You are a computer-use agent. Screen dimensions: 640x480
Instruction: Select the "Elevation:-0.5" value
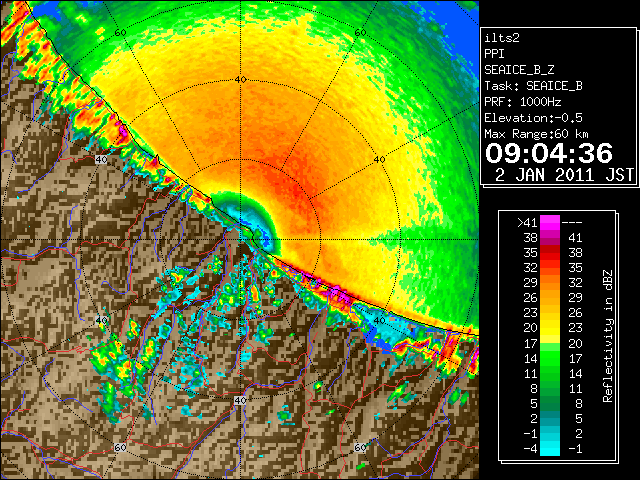[533, 118]
